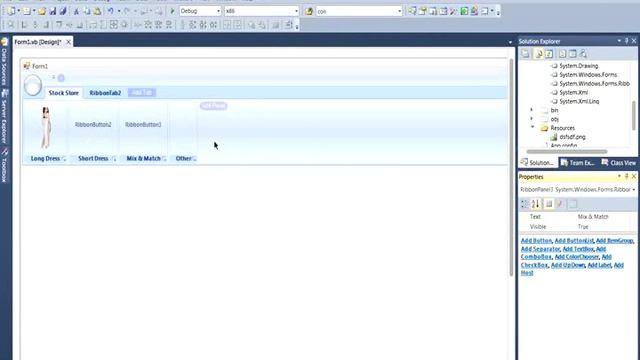This screenshot has width=640, height=360.
Task: Click the Align Tops layout icon
Action: point(59,25)
